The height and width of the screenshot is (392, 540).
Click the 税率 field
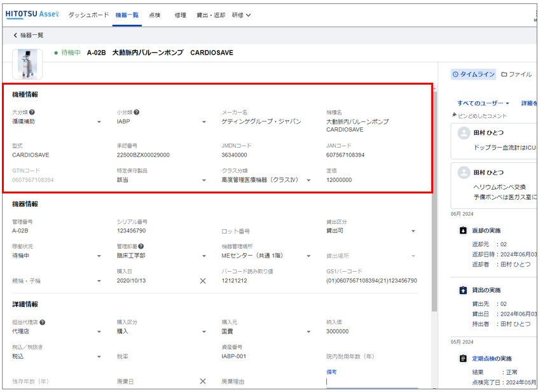pyautogui.click(x=162, y=356)
